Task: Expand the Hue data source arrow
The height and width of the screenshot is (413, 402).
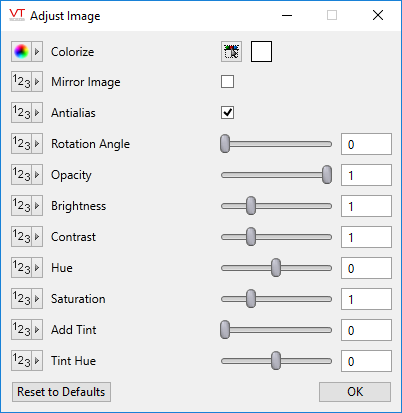Action: click(x=37, y=268)
